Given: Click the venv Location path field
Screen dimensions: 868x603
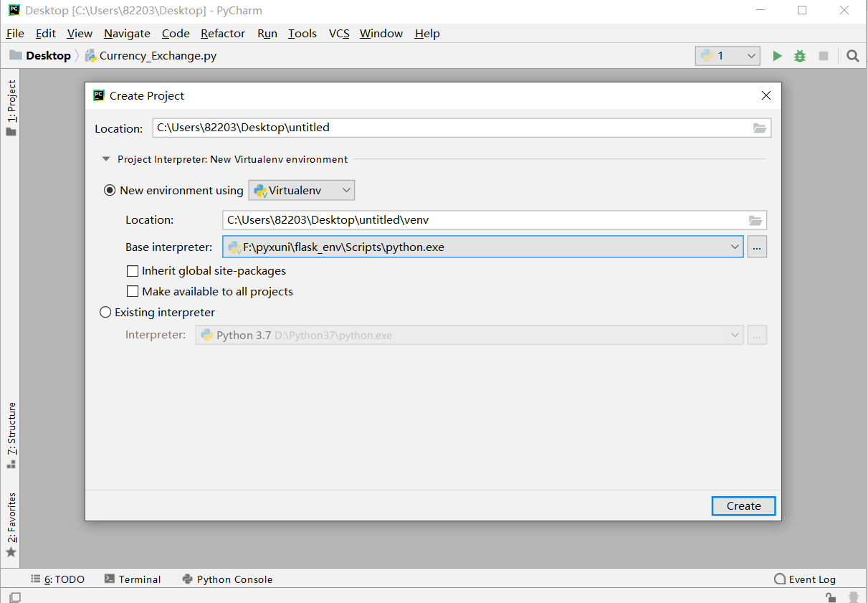Looking at the screenshot, I should [495, 220].
